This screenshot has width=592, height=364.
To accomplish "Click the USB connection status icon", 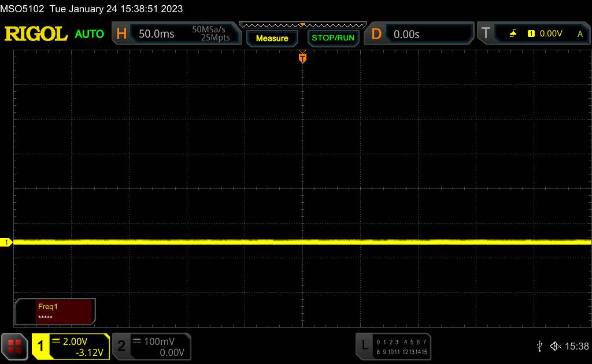I will click(539, 346).
